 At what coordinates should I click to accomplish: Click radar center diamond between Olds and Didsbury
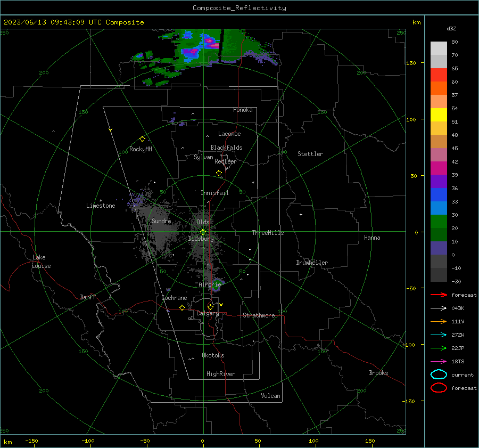pos(203,232)
